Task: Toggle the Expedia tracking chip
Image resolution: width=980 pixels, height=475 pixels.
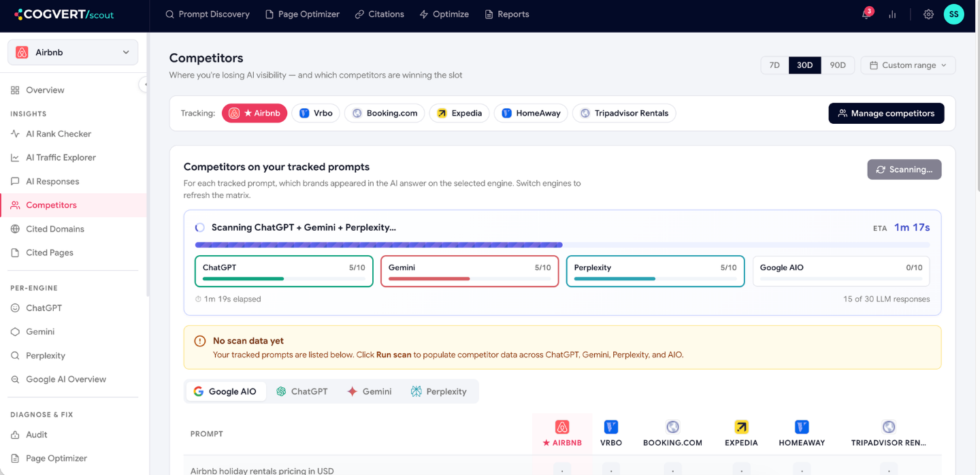Action: point(459,113)
